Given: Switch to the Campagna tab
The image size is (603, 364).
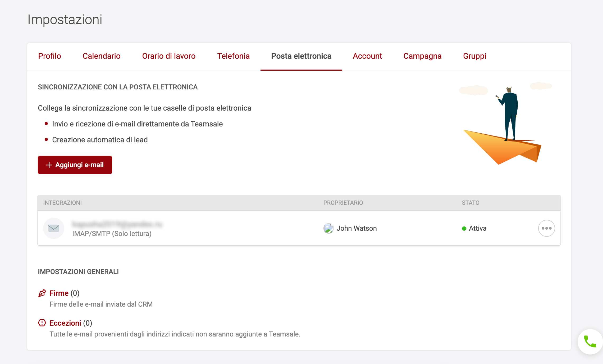Looking at the screenshot, I should coord(422,56).
